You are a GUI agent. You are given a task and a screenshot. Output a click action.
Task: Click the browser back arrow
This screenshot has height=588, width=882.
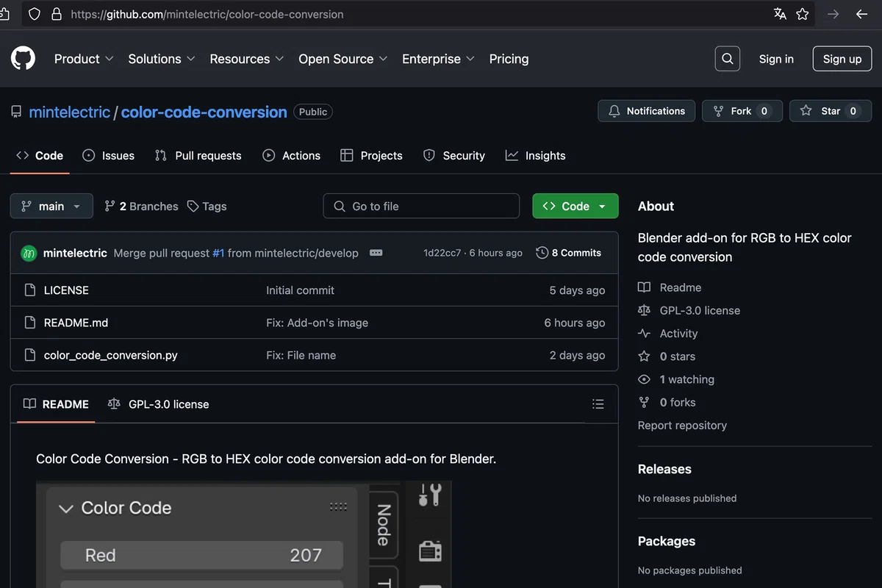point(862,14)
